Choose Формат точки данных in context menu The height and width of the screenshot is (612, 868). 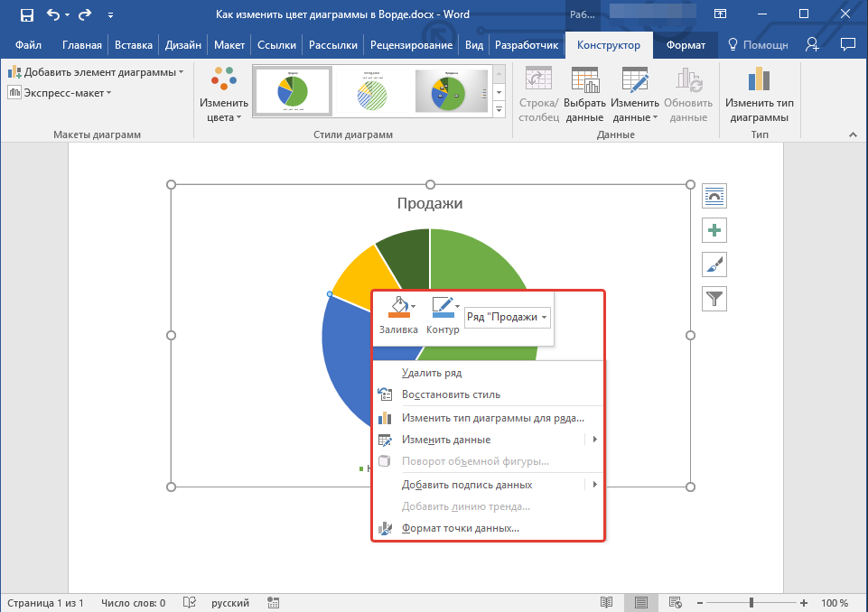(488, 528)
